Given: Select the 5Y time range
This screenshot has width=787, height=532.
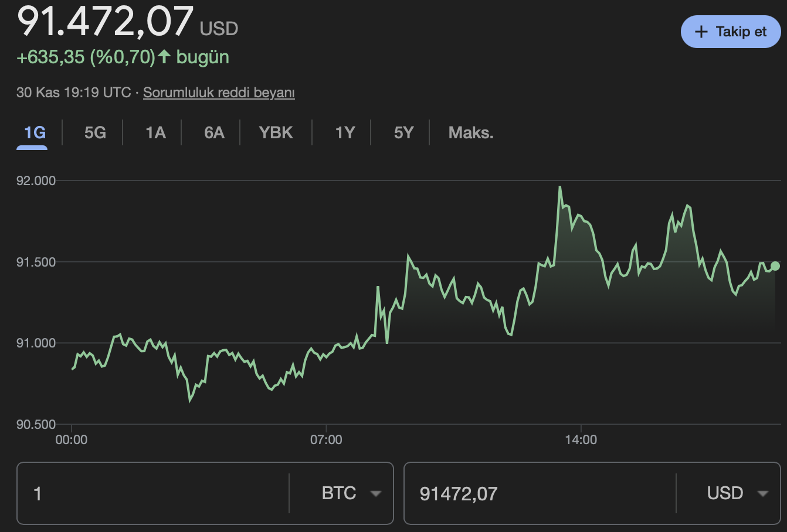Looking at the screenshot, I should (x=403, y=132).
